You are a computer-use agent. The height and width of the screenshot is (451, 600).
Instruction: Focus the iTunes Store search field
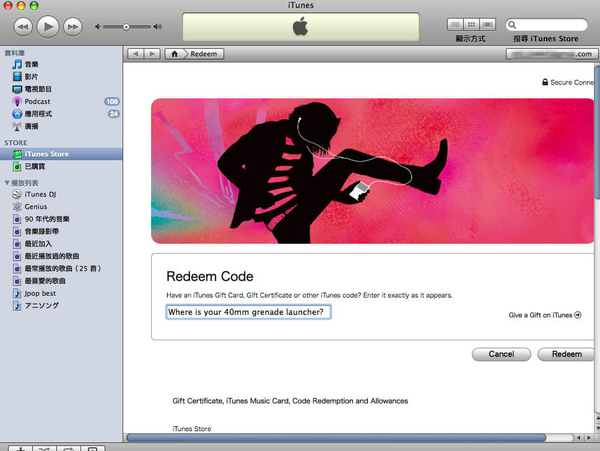pyautogui.click(x=546, y=25)
